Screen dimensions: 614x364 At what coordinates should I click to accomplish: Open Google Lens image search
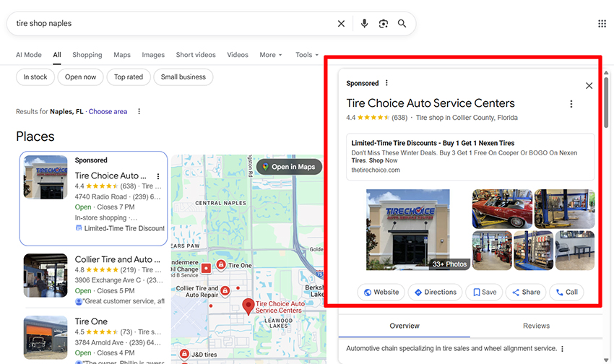coord(383,24)
